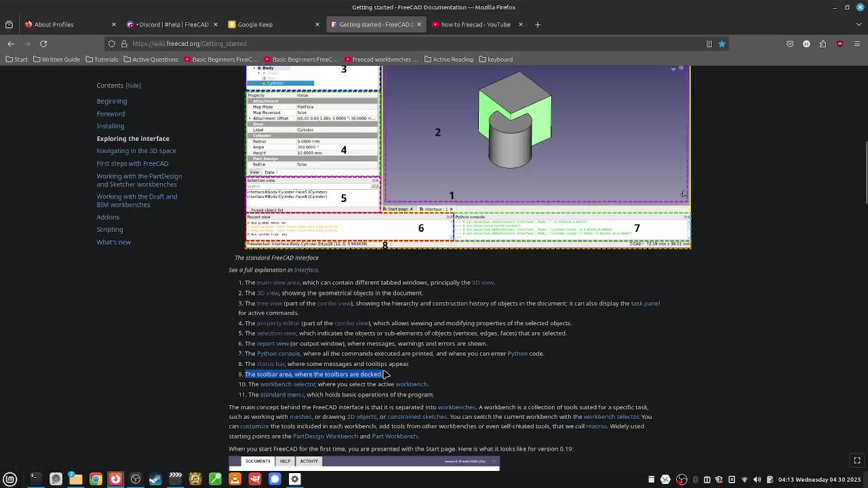
Task: Open Google Chrome from the taskbar
Action: 96,479
